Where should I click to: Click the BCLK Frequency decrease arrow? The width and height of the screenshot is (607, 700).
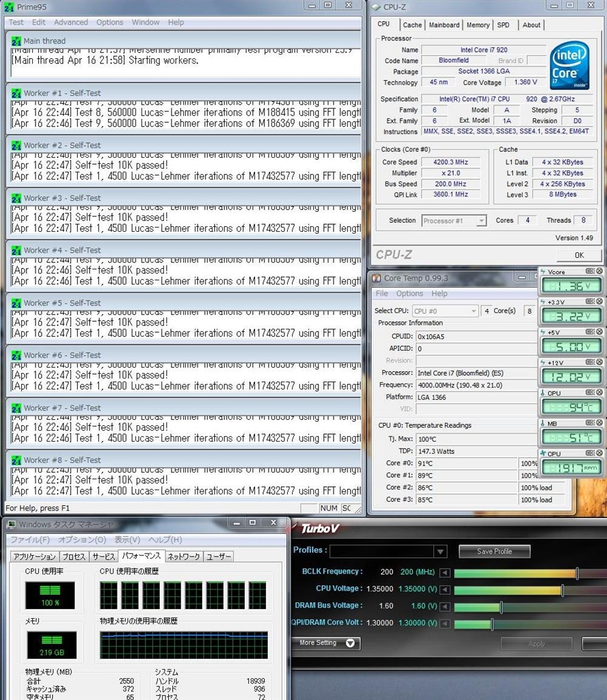[x=444, y=573]
